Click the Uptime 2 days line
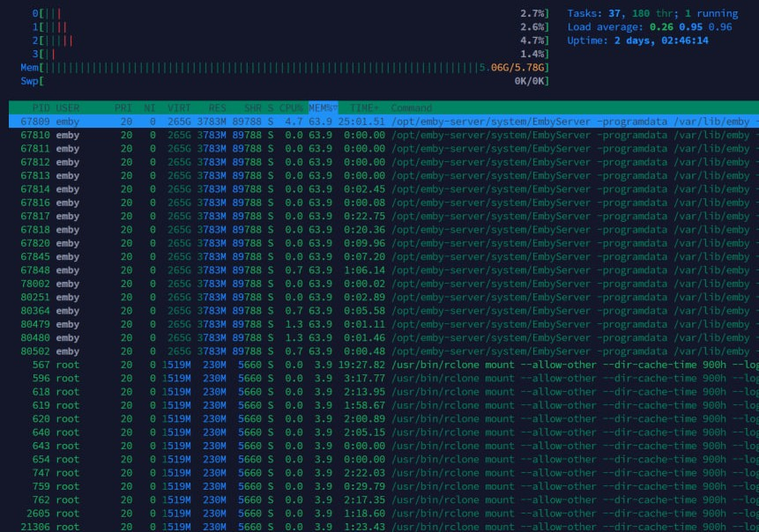The height and width of the screenshot is (532, 759). point(637,41)
